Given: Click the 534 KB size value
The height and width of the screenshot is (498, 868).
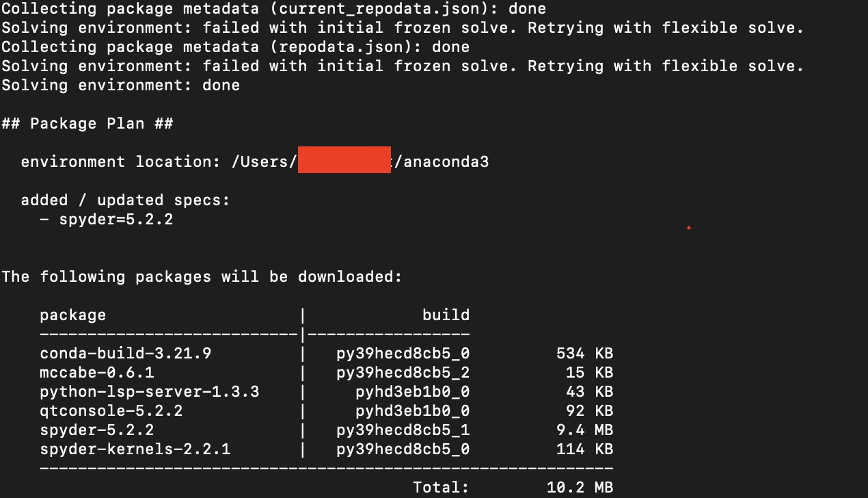Looking at the screenshot, I should coord(585,354).
